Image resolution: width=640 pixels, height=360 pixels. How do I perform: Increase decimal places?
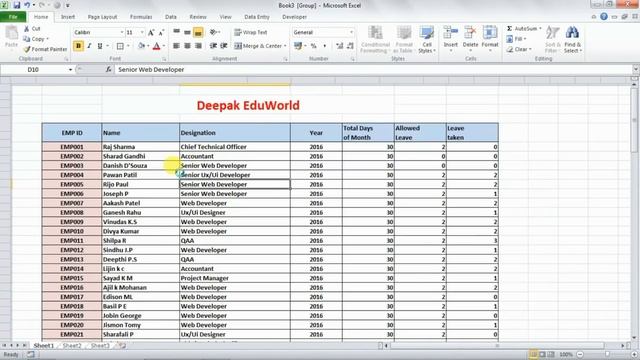click(x=339, y=46)
